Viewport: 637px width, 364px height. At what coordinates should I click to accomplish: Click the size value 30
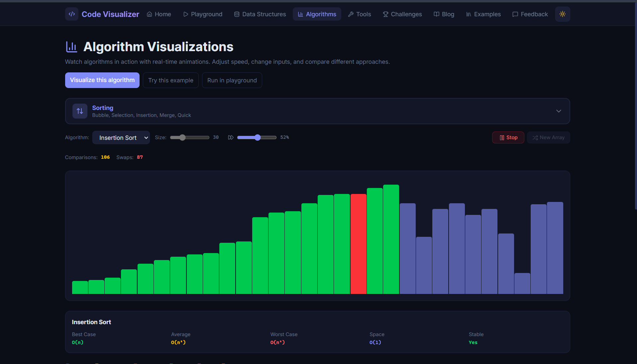pos(216,137)
